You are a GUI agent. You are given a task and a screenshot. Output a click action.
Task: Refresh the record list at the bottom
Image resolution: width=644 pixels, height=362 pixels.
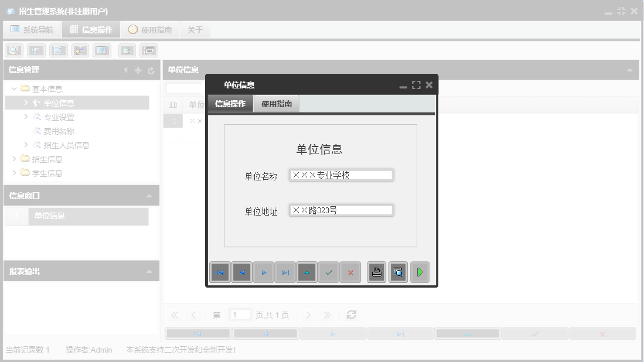351,315
